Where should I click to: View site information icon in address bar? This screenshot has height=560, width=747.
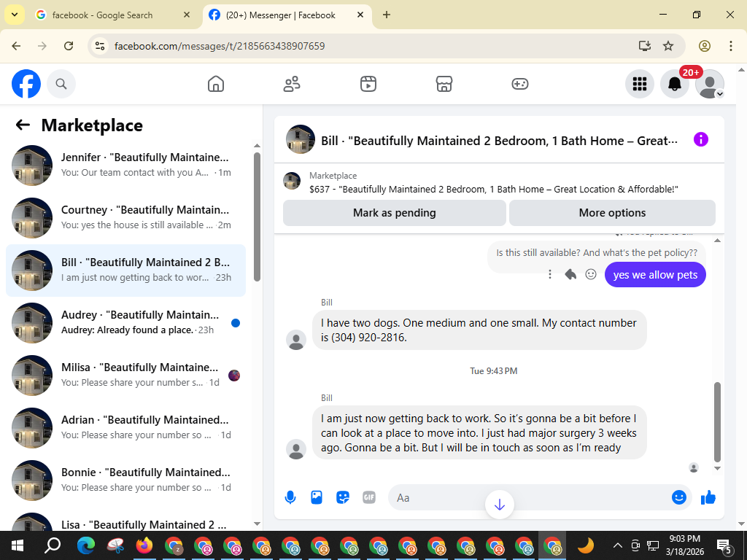pos(100,46)
